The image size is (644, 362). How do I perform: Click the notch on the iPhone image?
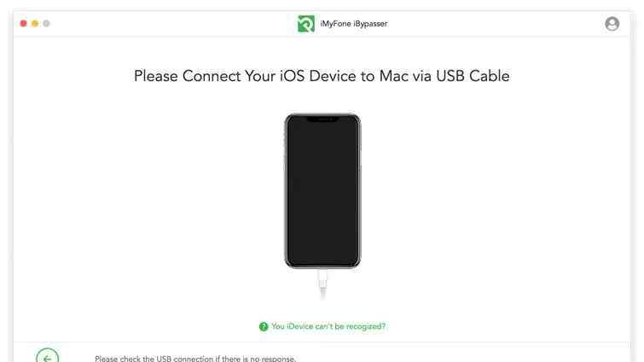pos(322,119)
